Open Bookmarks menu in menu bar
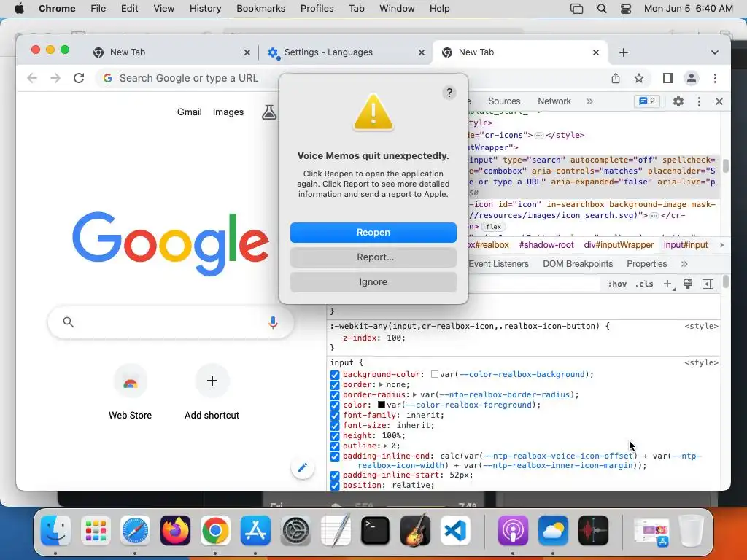The height and width of the screenshot is (560, 747). tap(260, 9)
